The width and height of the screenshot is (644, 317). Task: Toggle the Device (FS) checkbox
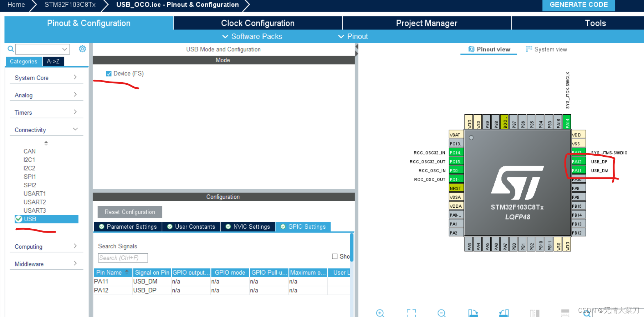tap(109, 73)
